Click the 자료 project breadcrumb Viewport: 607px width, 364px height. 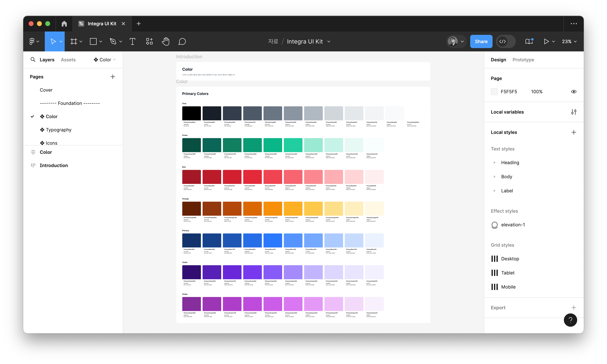pos(273,41)
